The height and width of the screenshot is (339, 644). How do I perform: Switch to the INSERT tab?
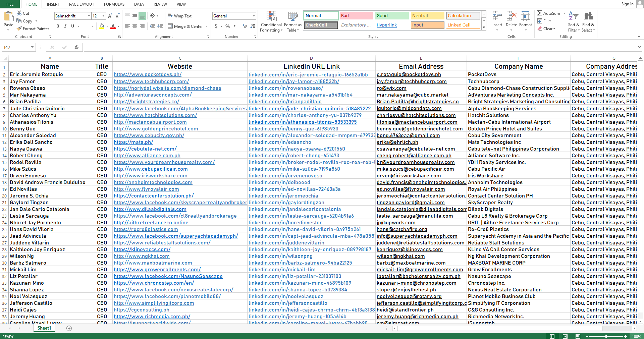pyautogui.click(x=53, y=4)
